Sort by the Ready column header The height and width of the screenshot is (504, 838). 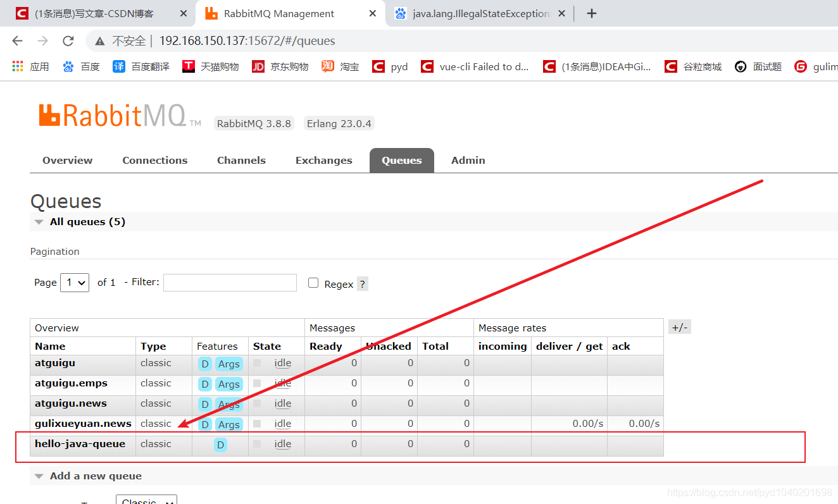tap(326, 347)
